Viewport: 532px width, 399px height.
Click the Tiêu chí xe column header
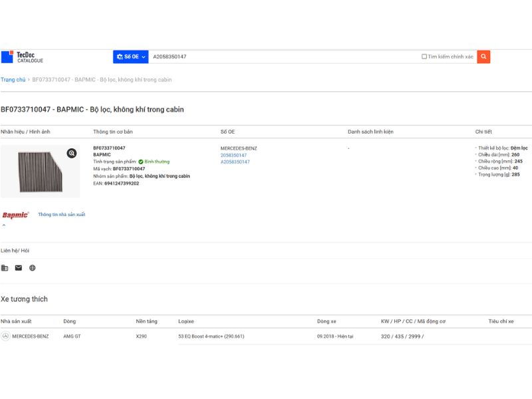click(501, 321)
